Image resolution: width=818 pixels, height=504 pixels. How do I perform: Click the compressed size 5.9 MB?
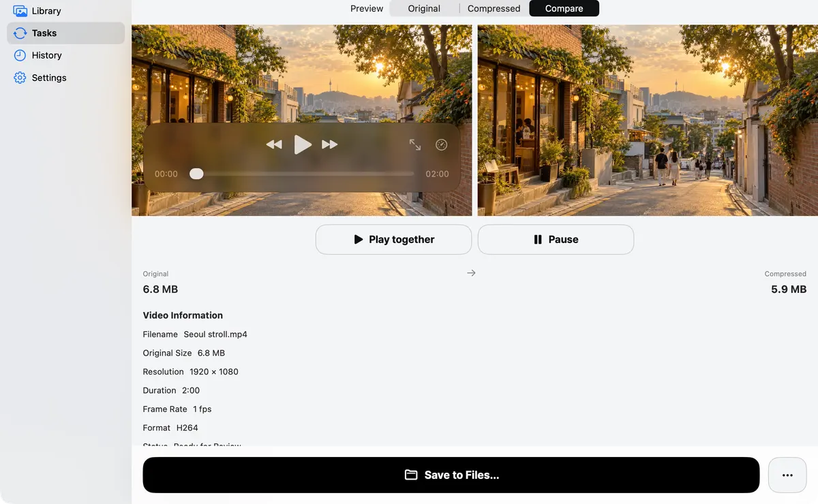pyautogui.click(x=789, y=289)
